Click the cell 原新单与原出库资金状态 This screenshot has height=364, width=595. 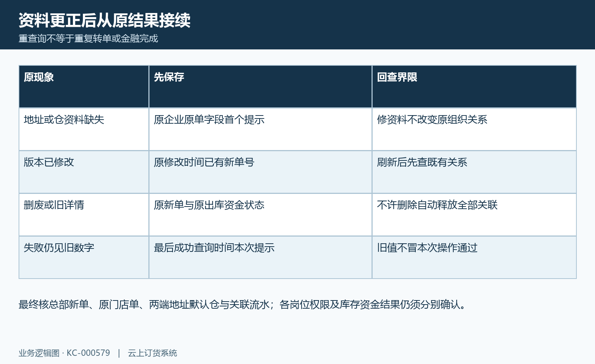click(x=260, y=215)
